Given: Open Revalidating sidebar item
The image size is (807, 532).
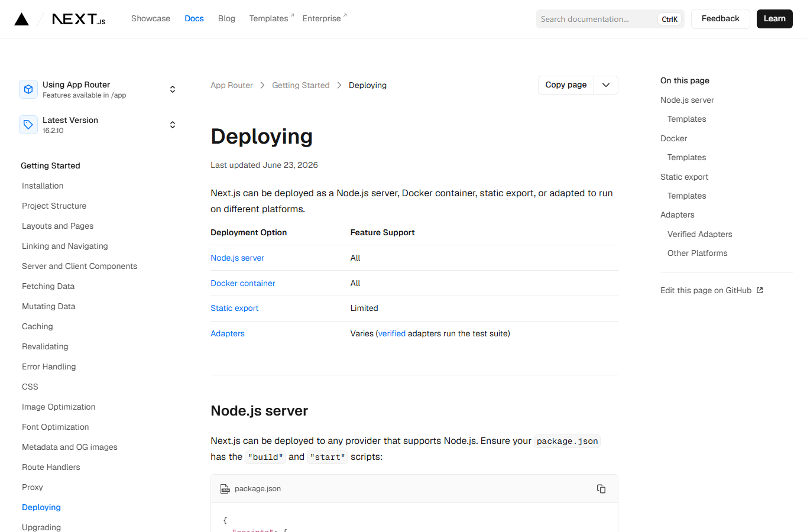Looking at the screenshot, I should (x=45, y=346).
